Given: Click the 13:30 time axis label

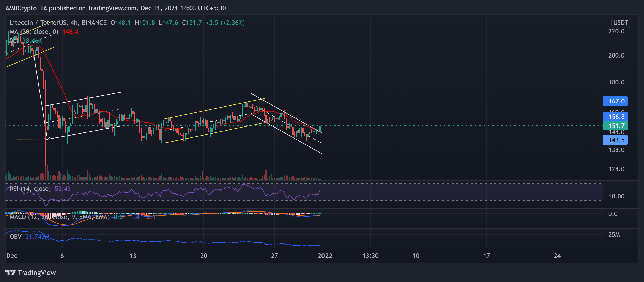Looking at the screenshot, I should click(x=370, y=256).
